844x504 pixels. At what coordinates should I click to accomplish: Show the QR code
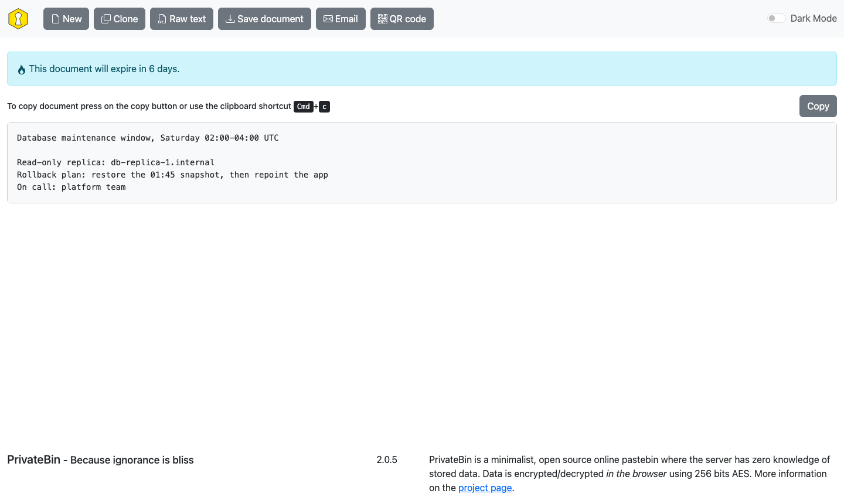(402, 19)
